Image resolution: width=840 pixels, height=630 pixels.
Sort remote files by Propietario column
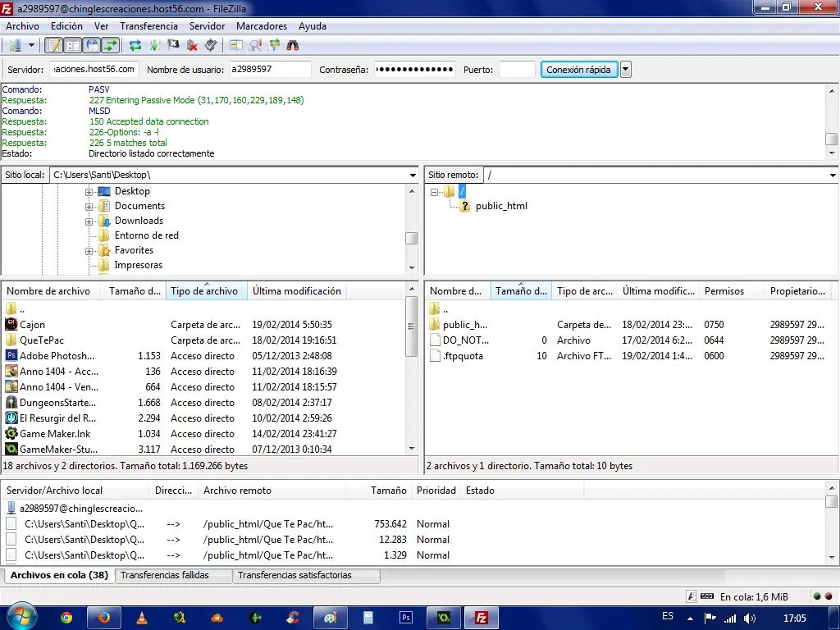[797, 291]
